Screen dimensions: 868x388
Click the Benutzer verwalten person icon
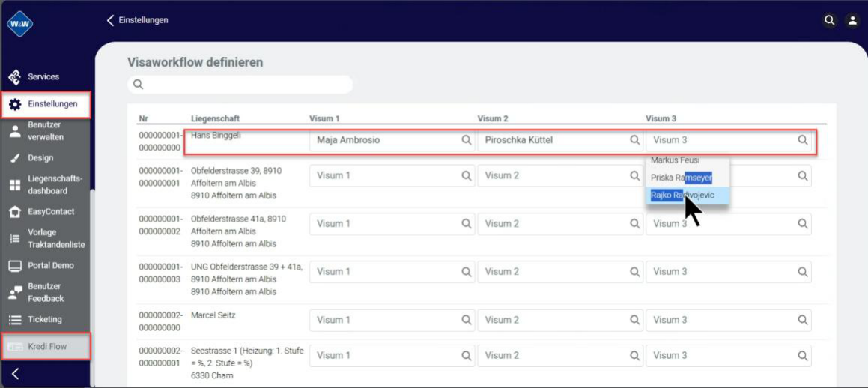coord(15,130)
